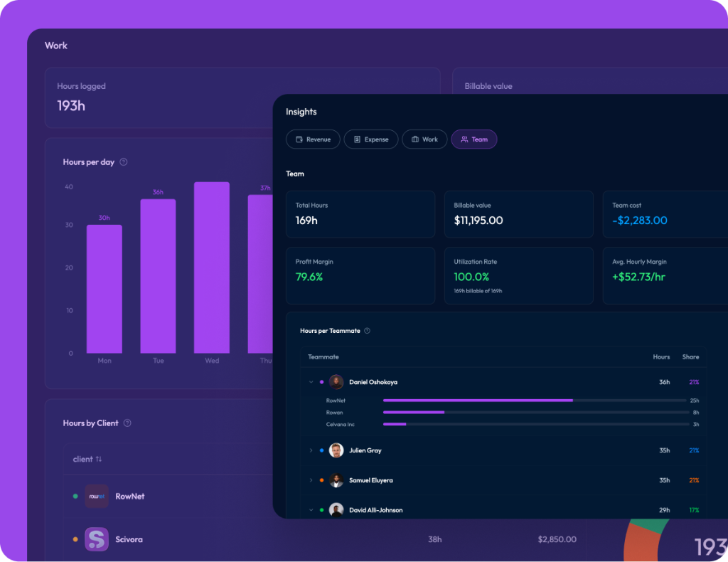
Task: Click the Profit Margin 79.6% value
Action: [309, 277]
